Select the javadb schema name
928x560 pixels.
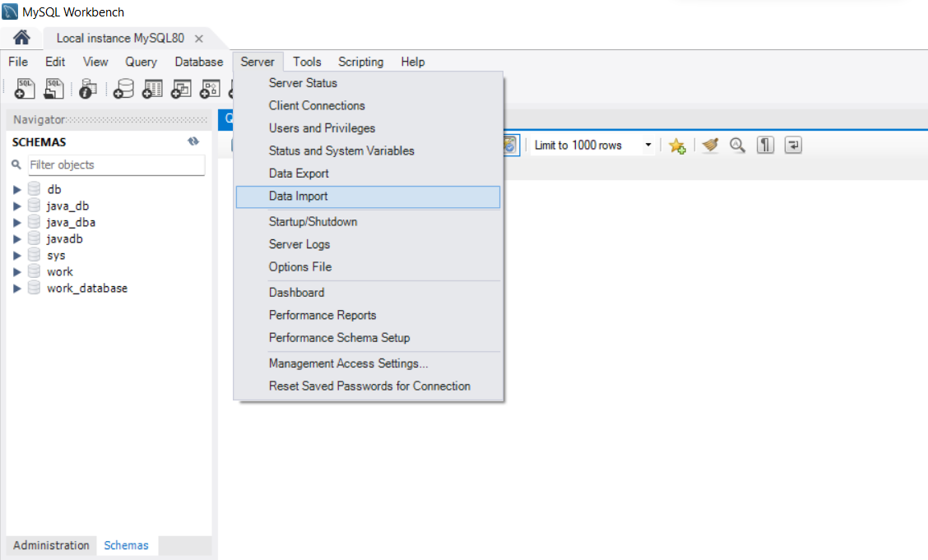pyautogui.click(x=64, y=239)
